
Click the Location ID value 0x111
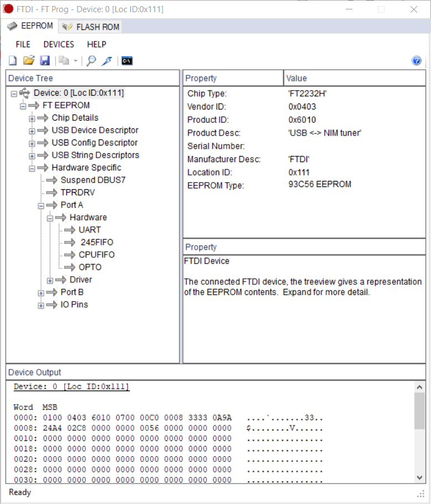299,173
